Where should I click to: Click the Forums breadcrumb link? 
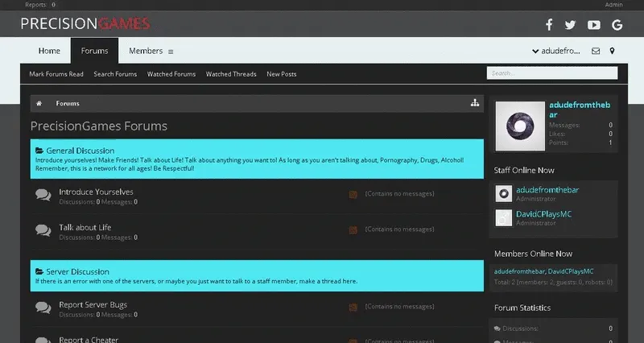pos(68,104)
